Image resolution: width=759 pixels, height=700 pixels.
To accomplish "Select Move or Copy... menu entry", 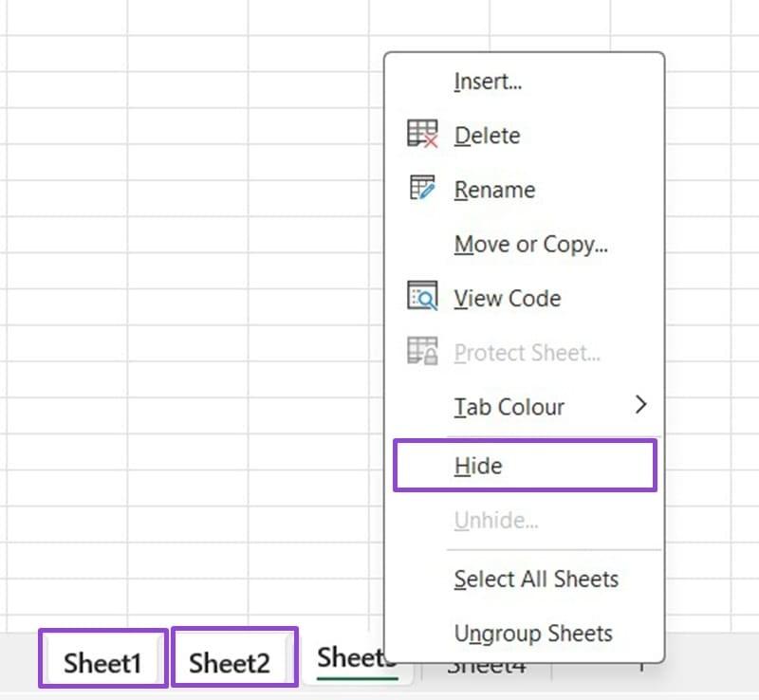I will [x=530, y=244].
